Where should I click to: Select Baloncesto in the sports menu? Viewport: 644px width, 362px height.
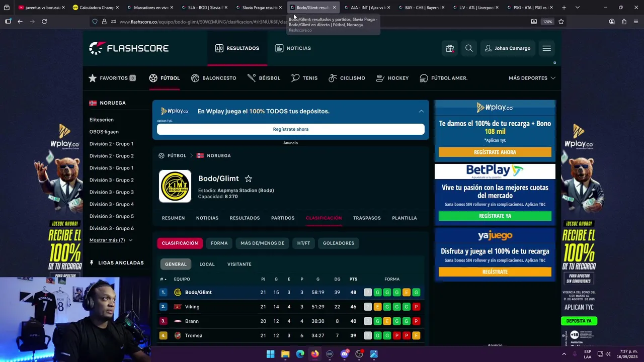click(213, 78)
